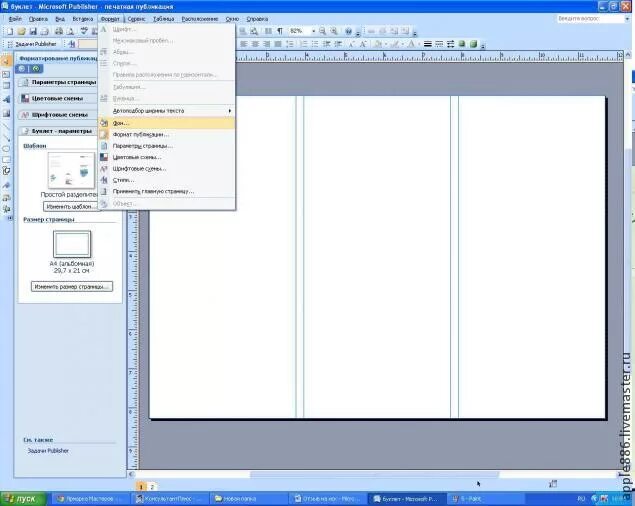The width and height of the screenshot is (635, 506).
Task: Choose Цветовые схемы... in Format menu
Action: click(x=166, y=157)
